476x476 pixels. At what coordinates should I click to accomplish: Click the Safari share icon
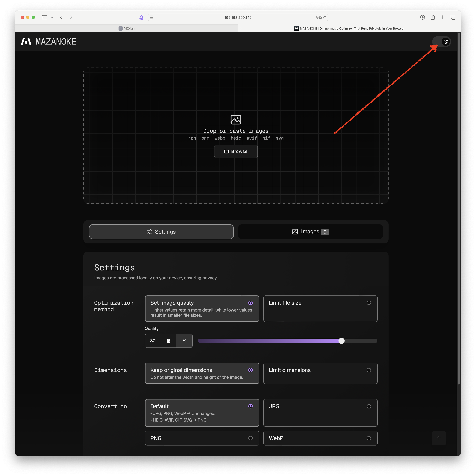tap(433, 17)
